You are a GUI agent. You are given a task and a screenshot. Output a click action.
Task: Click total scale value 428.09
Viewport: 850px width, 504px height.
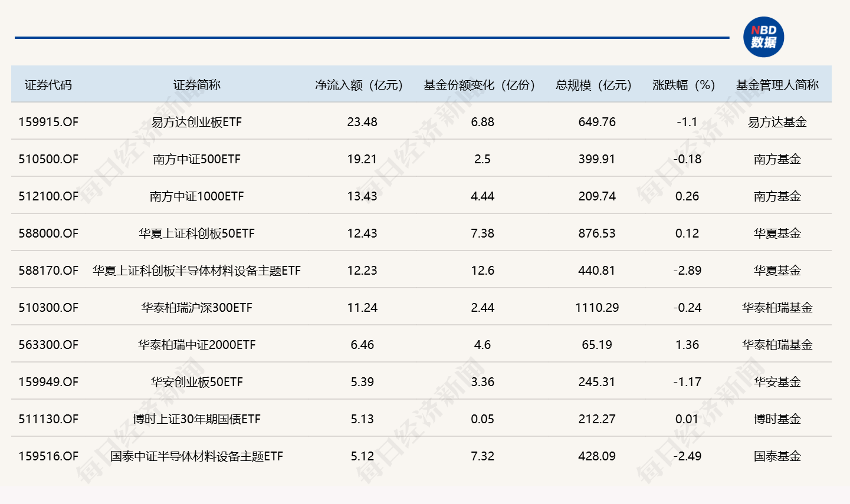click(597, 456)
